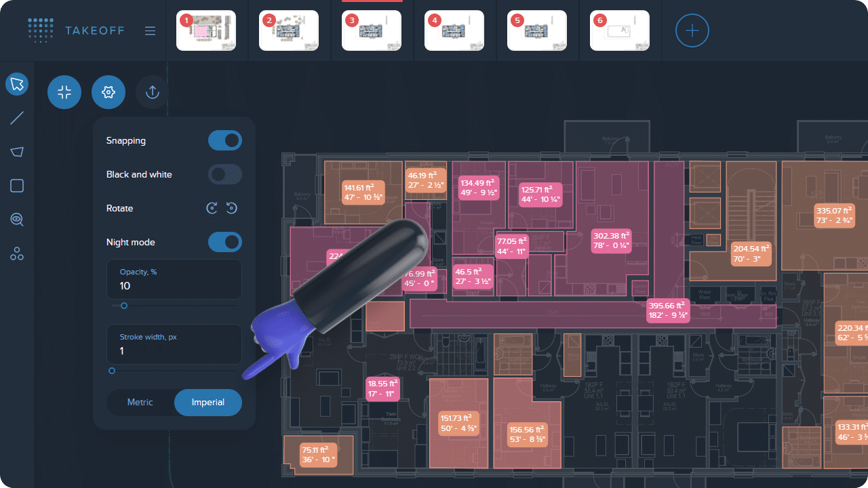
Task: Toggle the Snapping switch
Action: pyautogui.click(x=225, y=140)
